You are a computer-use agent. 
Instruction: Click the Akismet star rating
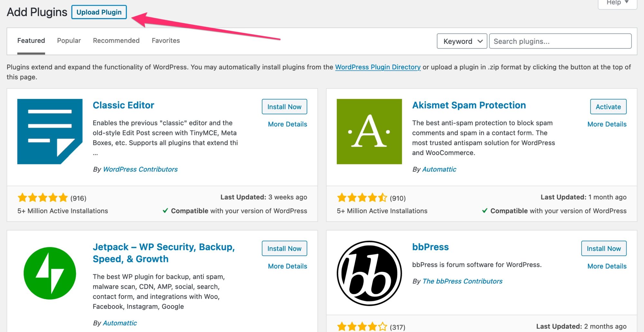pos(362,198)
